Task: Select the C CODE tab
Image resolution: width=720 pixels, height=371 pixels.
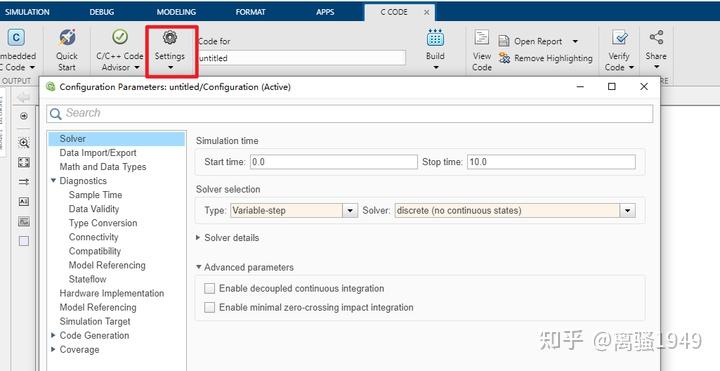Action: pos(394,12)
